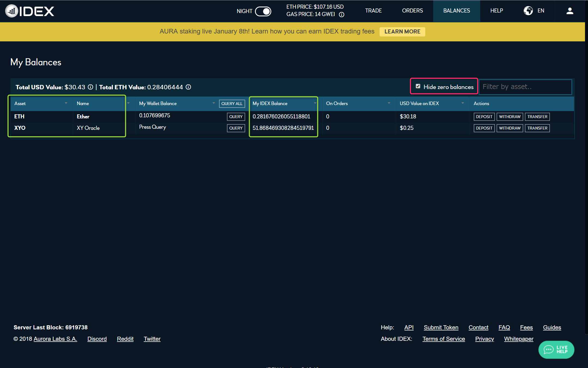Click gas price info icon
The image size is (588, 368).
[x=341, y=15]
